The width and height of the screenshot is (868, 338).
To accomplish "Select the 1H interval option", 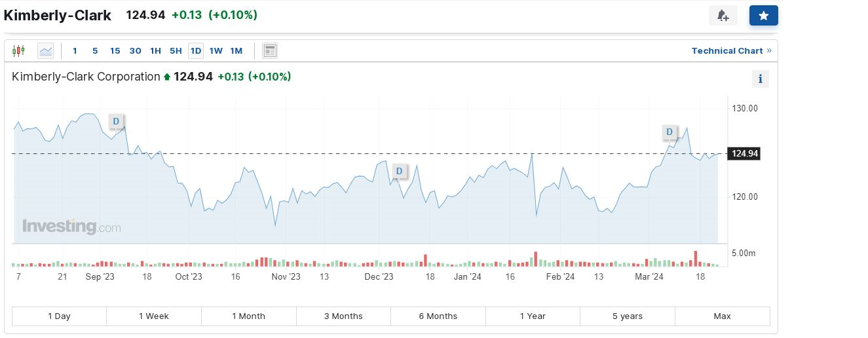I will tap(155, 50).
